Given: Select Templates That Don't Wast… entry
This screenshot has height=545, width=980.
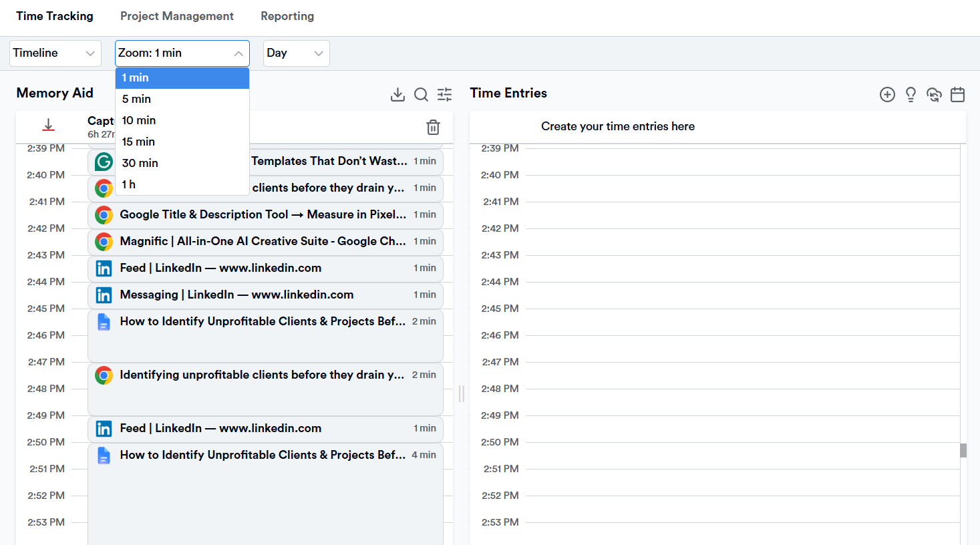Looking at the screenshot, I should [265, 162].
